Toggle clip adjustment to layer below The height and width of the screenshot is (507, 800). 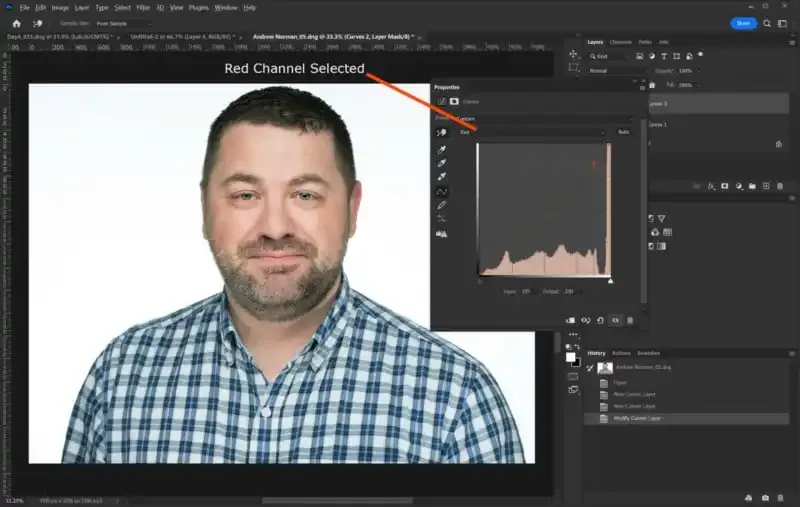(x=570, y=320)
